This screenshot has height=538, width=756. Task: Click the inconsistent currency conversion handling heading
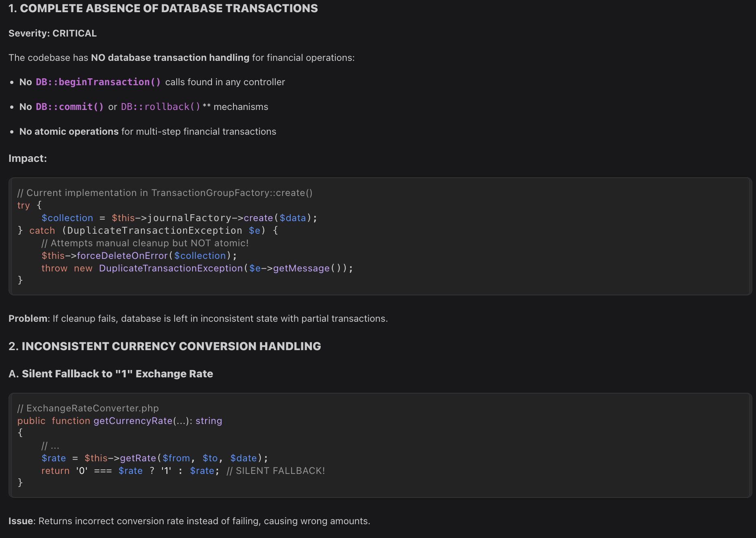[x=164, y=346]
